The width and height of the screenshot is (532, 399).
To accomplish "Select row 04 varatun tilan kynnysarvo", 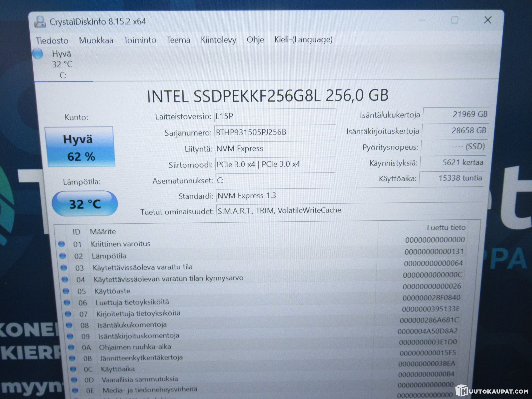I will (x=262, y=277).
